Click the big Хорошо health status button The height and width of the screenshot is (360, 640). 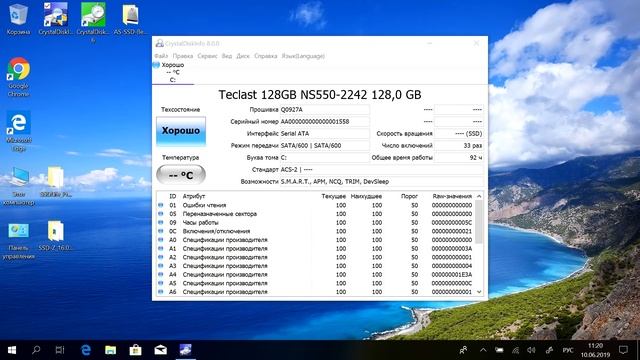(x=181, y=131)
